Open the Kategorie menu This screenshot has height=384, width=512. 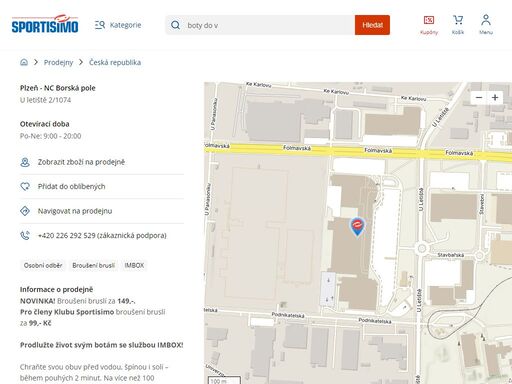click(x=118, y=25)
